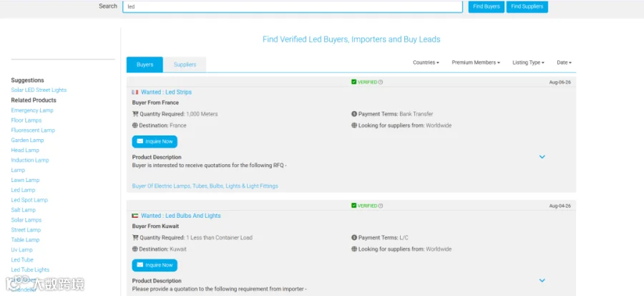The width and height of the screenshot is (644, 296).
Task: Click green verified checkmark on Led Bulbs listing
Action: pos(353,206)
